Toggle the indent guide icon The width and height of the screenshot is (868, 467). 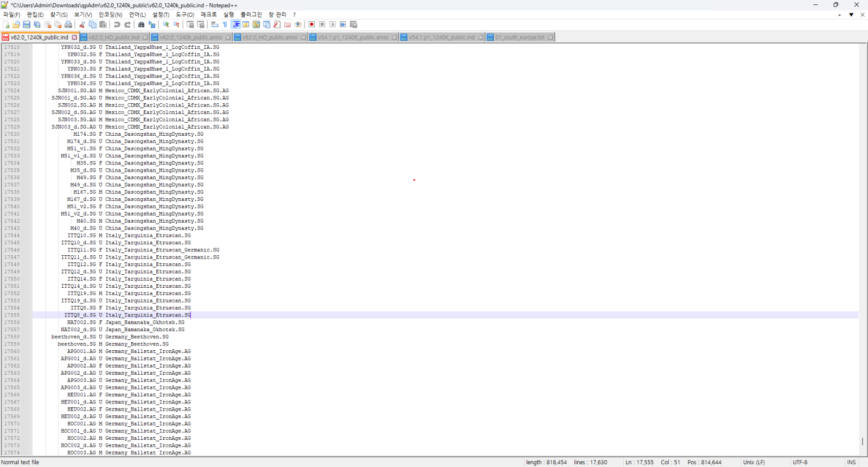point(236,24)
